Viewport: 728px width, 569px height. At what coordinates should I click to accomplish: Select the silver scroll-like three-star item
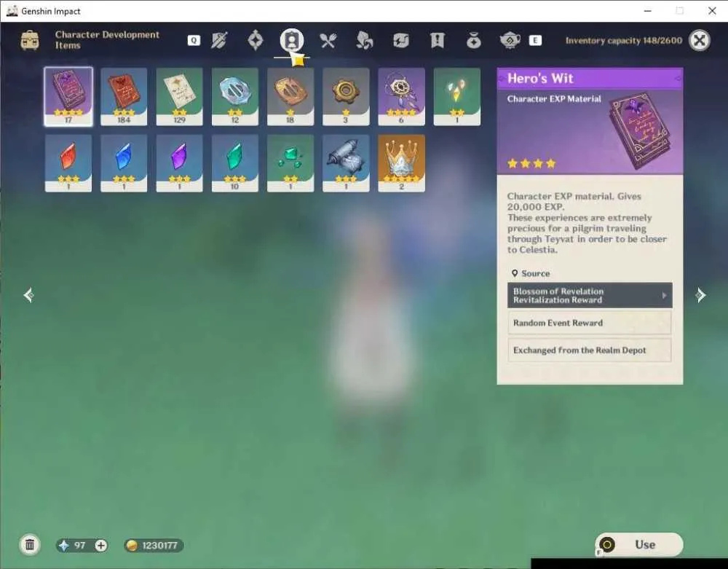pyautogui.click(x=346, y=163)
